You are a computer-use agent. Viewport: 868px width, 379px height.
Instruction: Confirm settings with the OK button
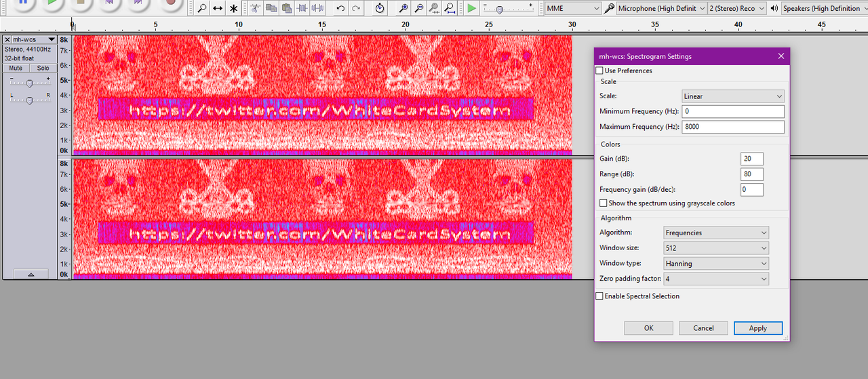(x=648, y=328)
